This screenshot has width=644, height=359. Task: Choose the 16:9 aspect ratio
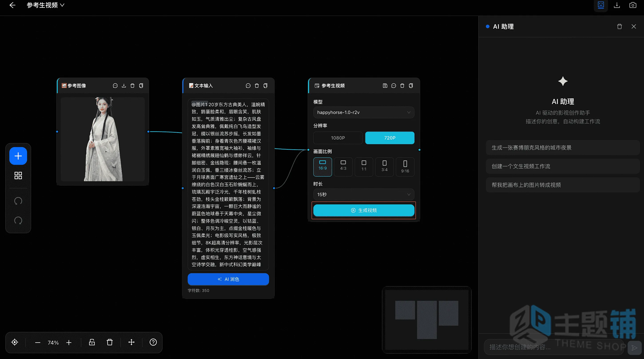[x=322, y=167]
